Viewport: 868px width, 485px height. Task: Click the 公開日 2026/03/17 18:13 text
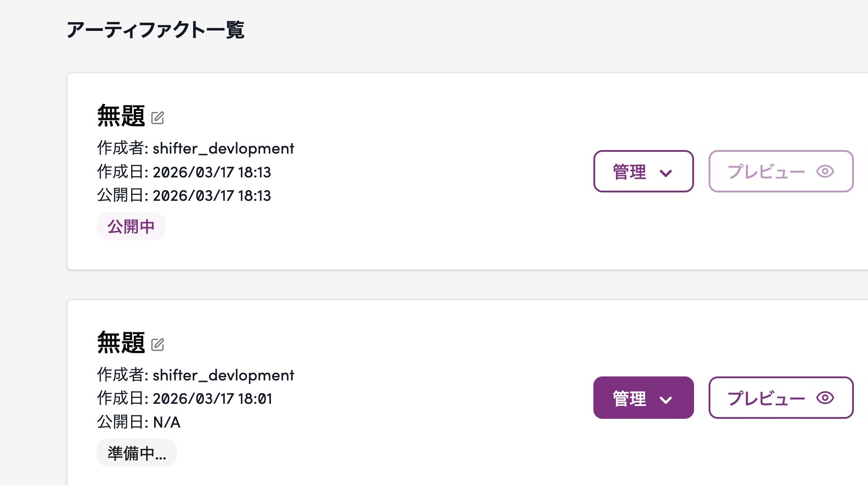[211, 196]
